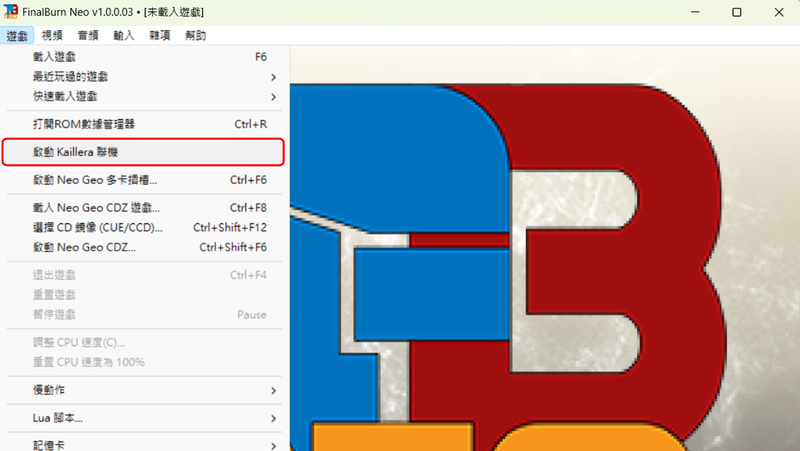This screenshot has width=800, height=451.
Task: Choose 啟動 Kaillera 聯機 entry
Action: [144, 152]
